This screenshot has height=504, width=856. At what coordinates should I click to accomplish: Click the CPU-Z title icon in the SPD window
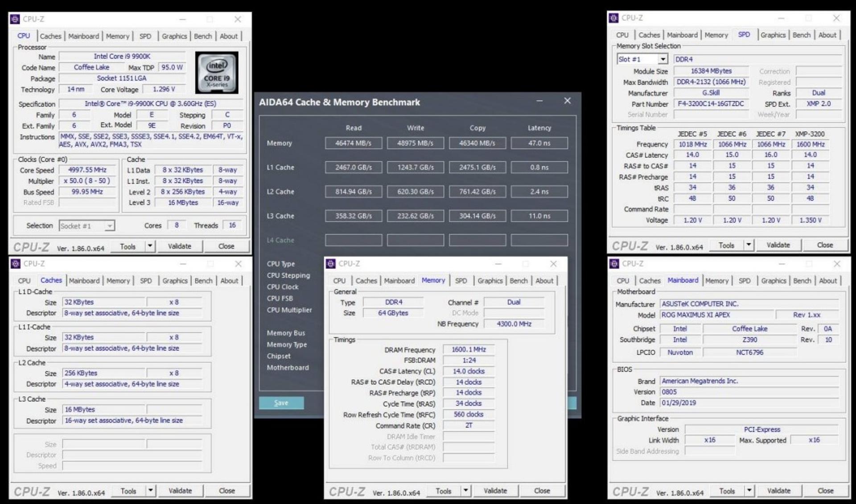pyautogui.click(x=614, y=18)
